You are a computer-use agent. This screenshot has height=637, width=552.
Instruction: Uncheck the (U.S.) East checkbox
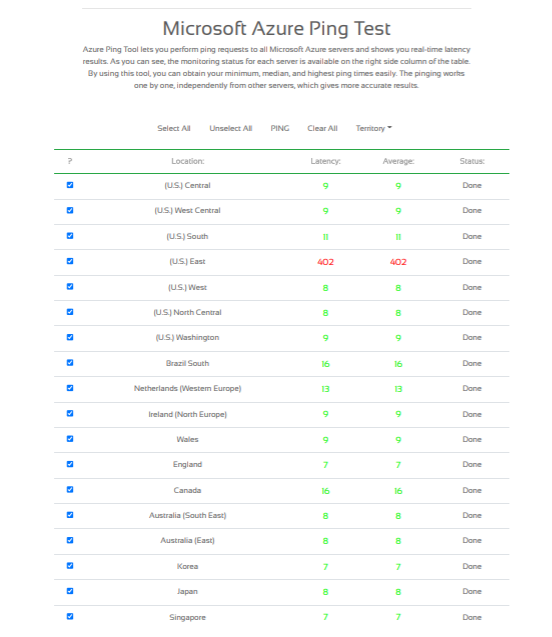tap(70, 261)
